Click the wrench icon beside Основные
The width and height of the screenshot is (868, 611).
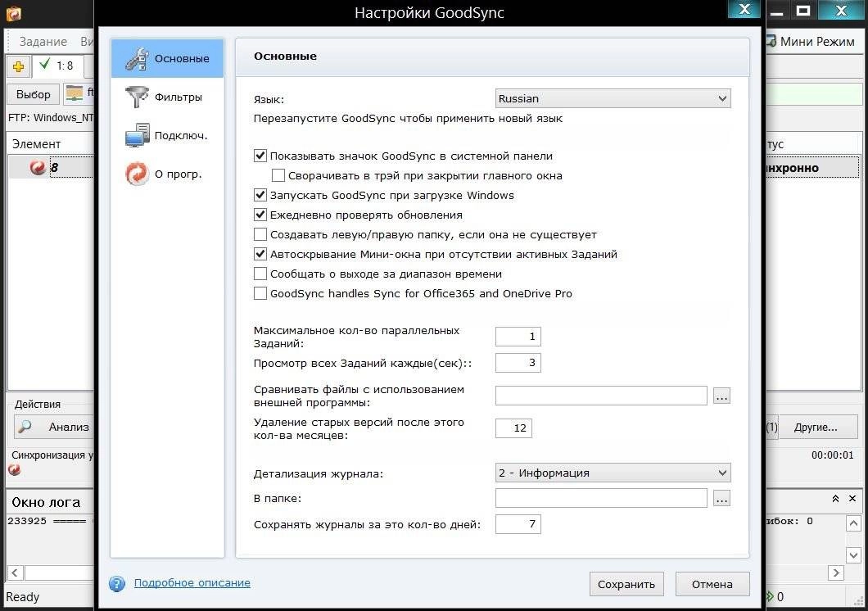pos(137,59)
